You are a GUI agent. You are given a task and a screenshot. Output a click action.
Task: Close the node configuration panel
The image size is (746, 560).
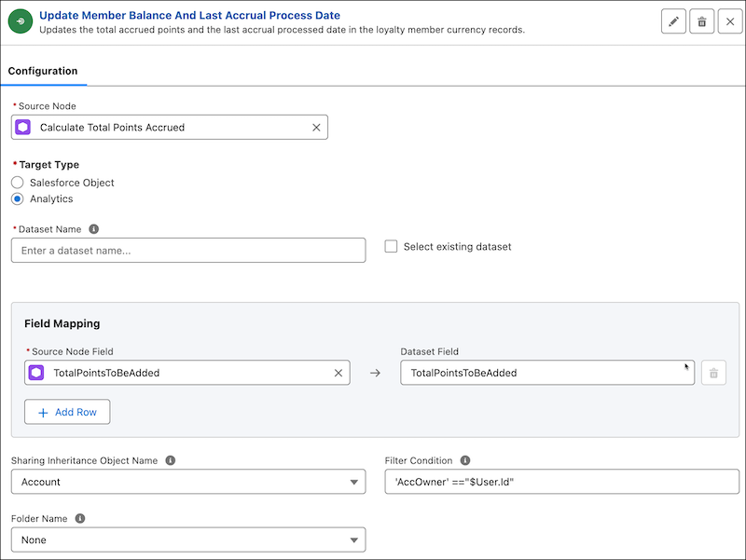[730, 21]
